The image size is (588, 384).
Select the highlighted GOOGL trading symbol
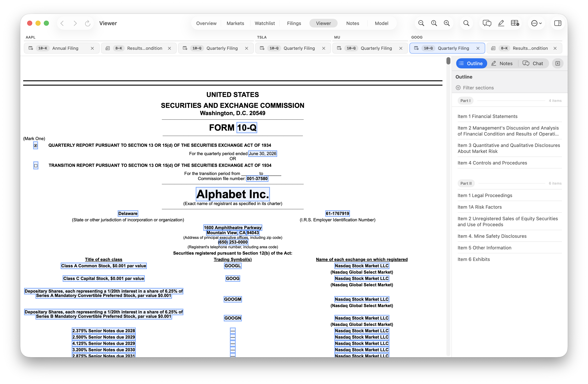232,266
